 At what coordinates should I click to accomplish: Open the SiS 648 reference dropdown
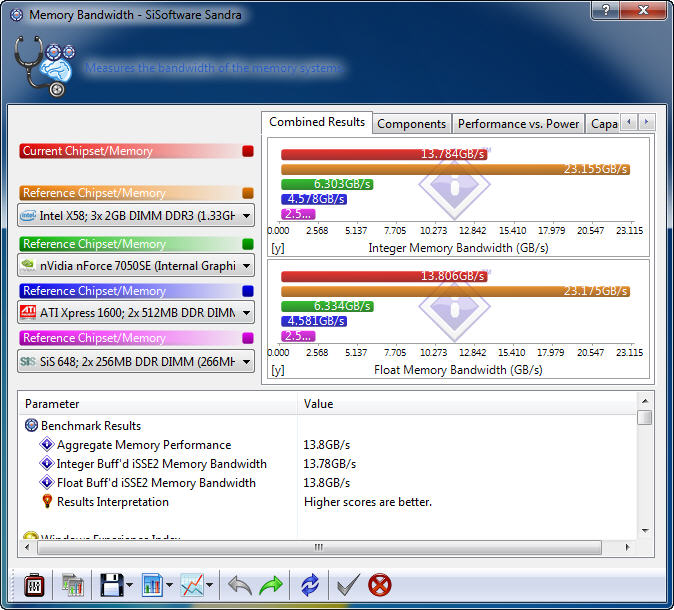[x=136, y=362]
